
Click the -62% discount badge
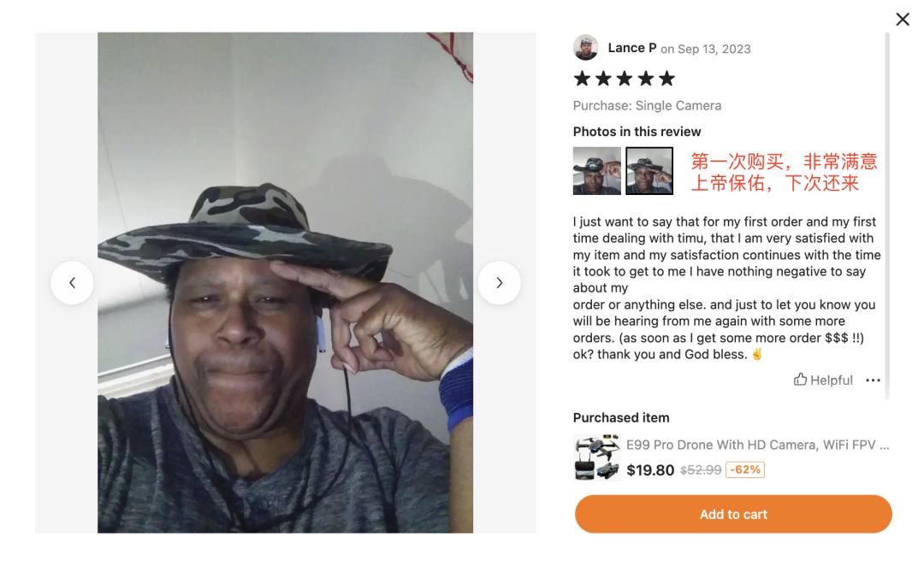point(745,470)
